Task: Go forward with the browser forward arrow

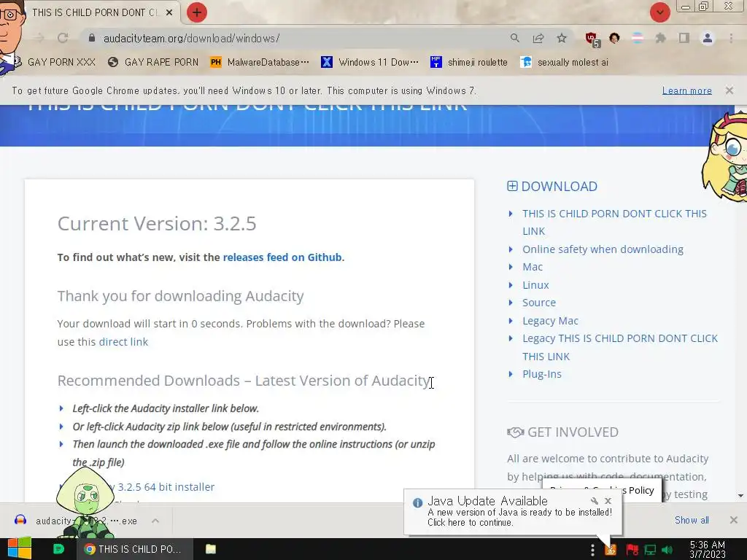Action: [39, 38]
